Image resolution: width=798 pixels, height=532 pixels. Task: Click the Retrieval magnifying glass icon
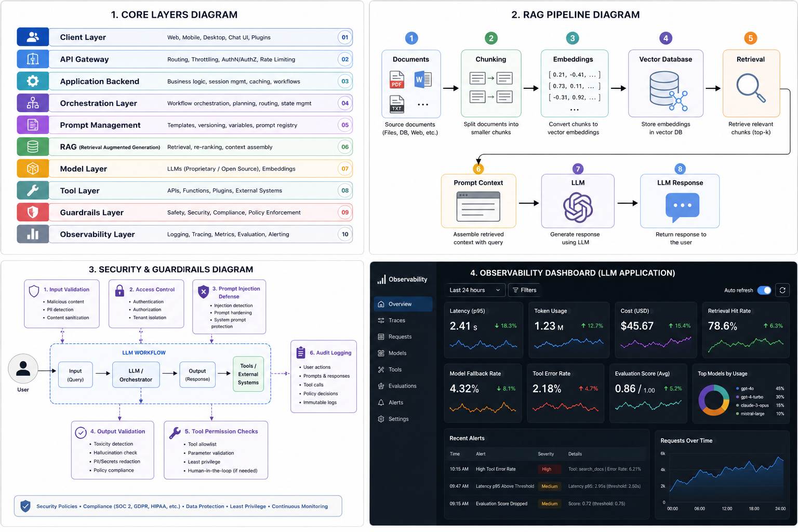point(751,88)
